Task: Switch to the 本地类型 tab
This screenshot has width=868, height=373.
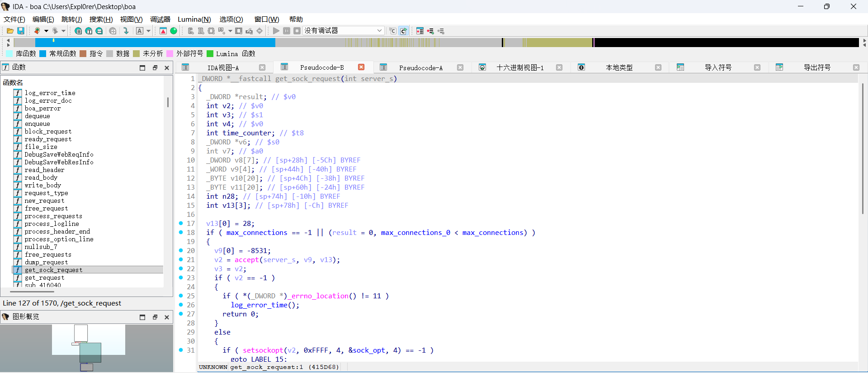Action: (619, 67)
